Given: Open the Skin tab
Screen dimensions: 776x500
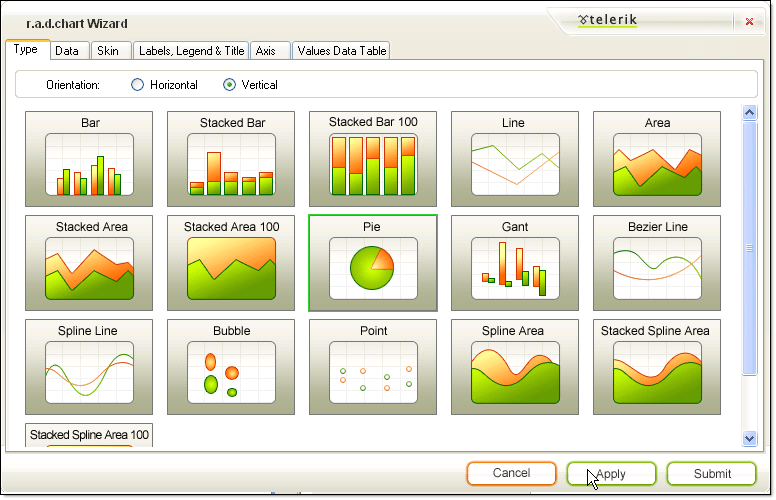Looking at the screenshot, I should 111,50.
